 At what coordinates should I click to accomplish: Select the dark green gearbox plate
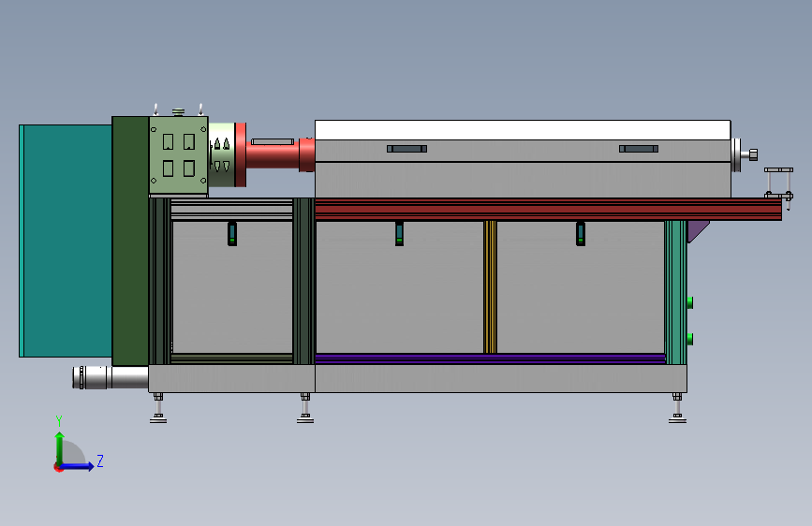(130, 241)
